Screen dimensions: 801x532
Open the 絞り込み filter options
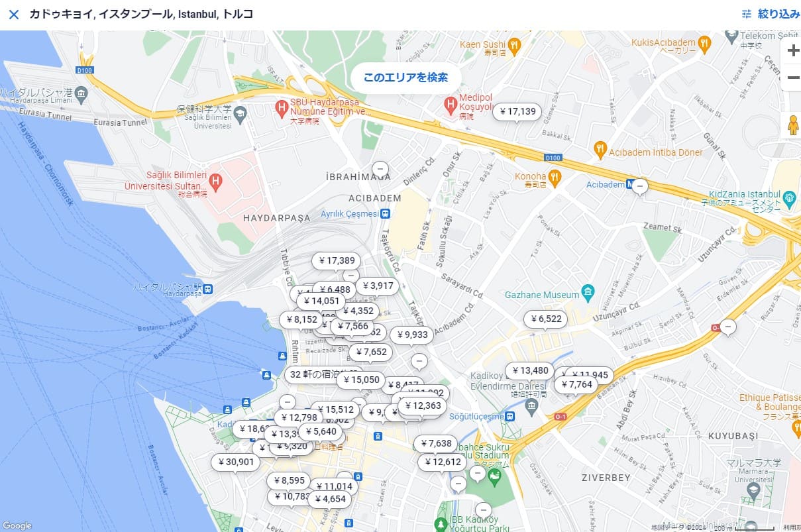click(771, 14)
